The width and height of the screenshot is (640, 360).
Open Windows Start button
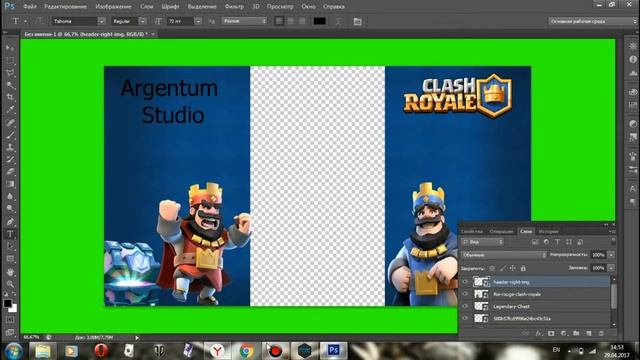(14, 351)
